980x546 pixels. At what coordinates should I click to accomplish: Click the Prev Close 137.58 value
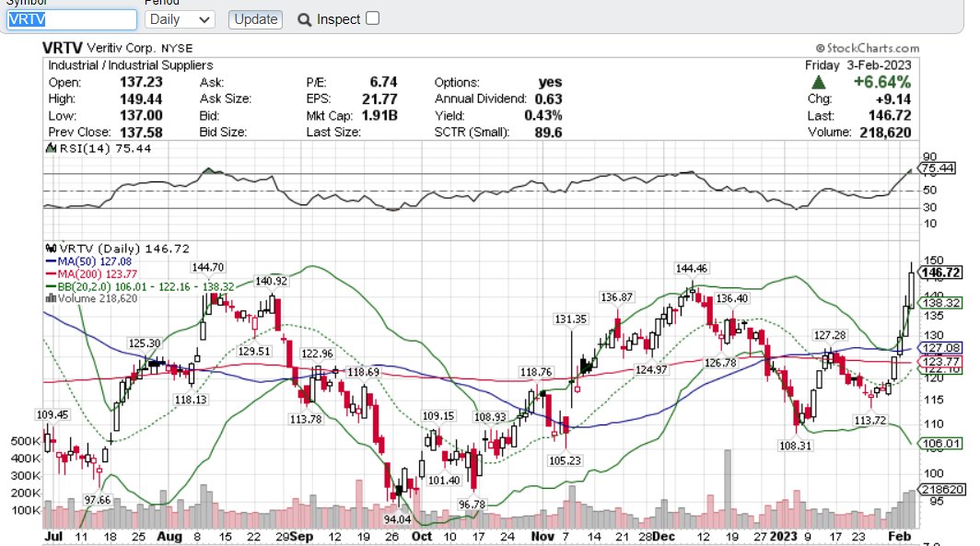(x=141, y=133)
